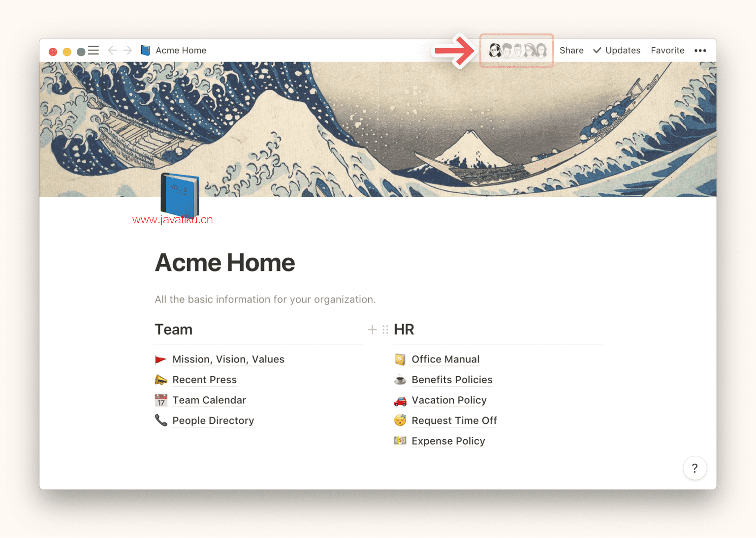756x538 pixels.
Task: Change the large blue book page icon
Action: (x=180, y=196)
